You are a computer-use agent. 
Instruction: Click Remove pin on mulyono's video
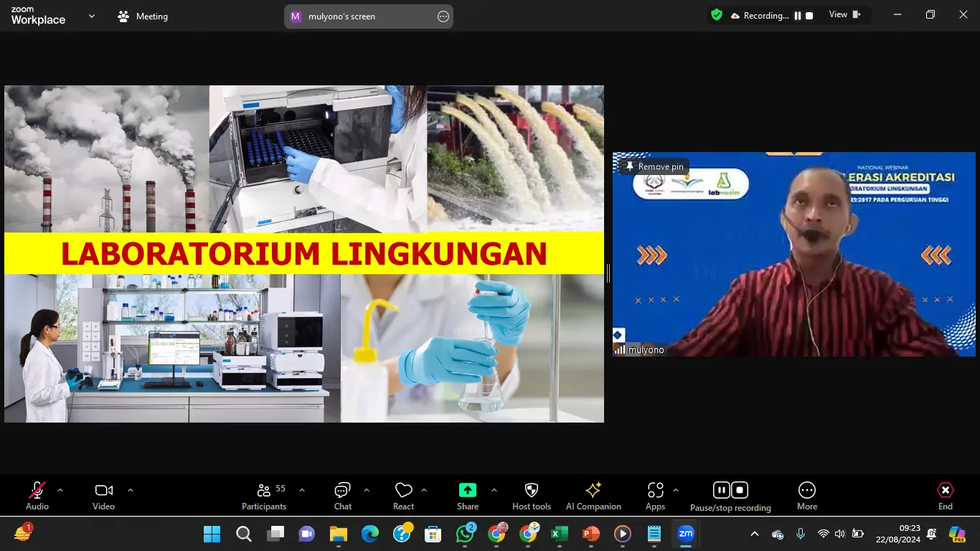click(x=654, y=166)
